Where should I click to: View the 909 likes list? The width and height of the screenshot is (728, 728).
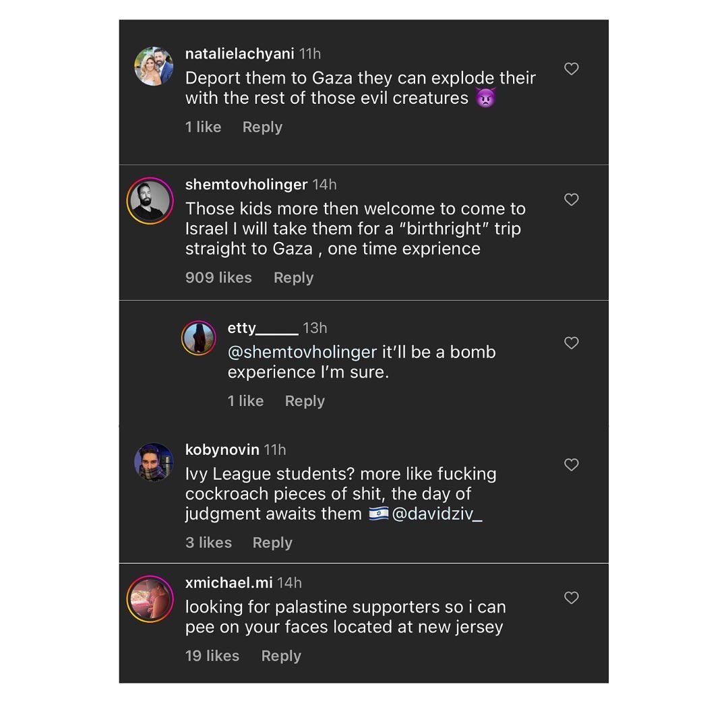pyautogui.click(x=218, y=278)
